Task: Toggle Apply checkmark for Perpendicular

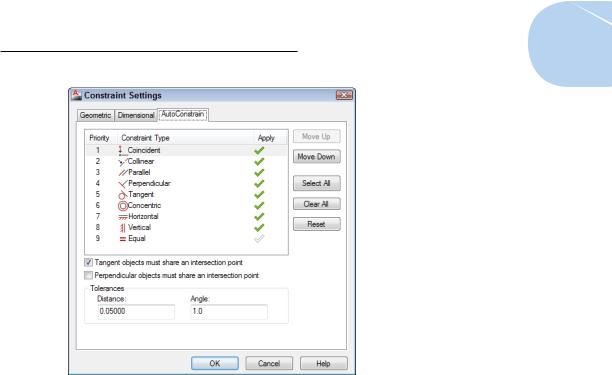Action: point(259,183)
